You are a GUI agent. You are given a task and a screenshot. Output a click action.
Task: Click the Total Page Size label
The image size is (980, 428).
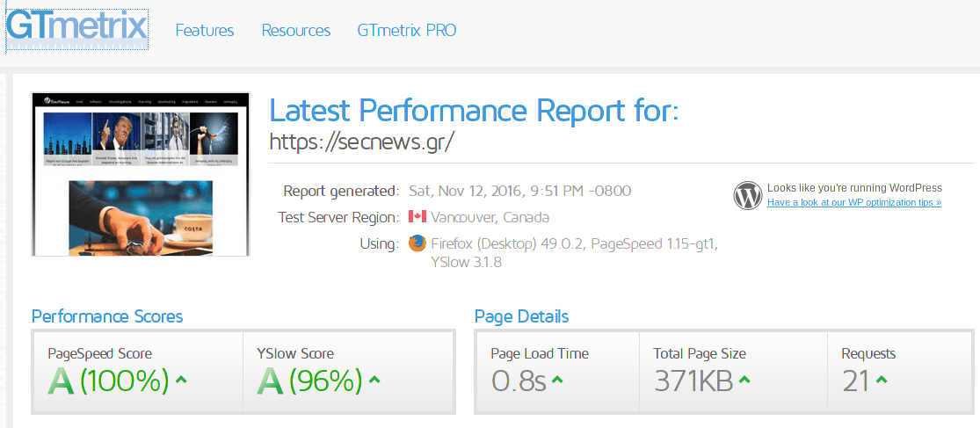click(700, 353)
